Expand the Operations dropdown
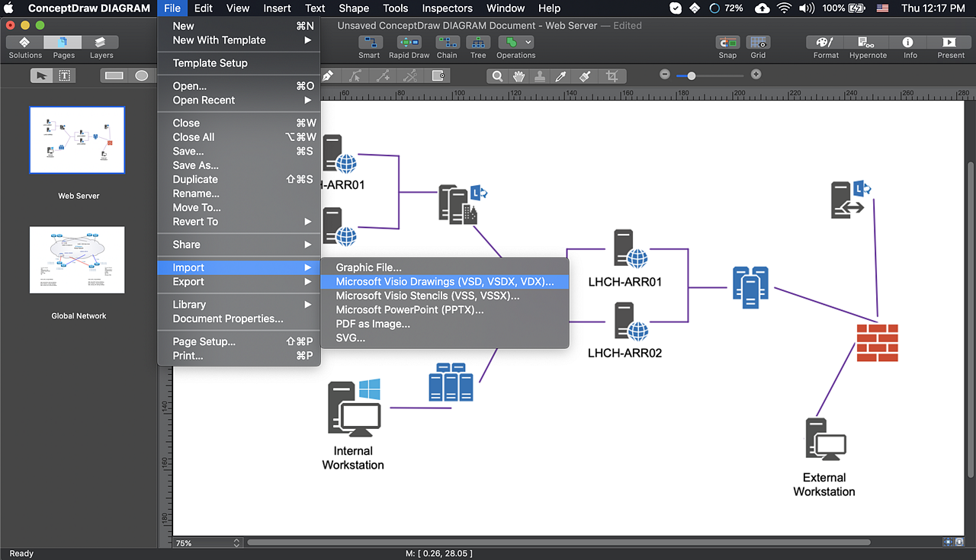This screenshot has width=976, height=560. click(527, 43)
